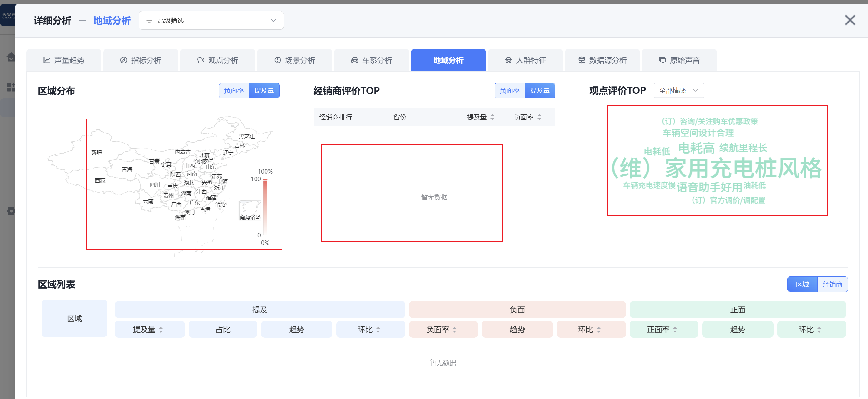Image resolution: width=868 pixels, height=399 pixels.
Task: Sort region list by 提及量 column
Action: pyautogui.click(x=161, y=330)
